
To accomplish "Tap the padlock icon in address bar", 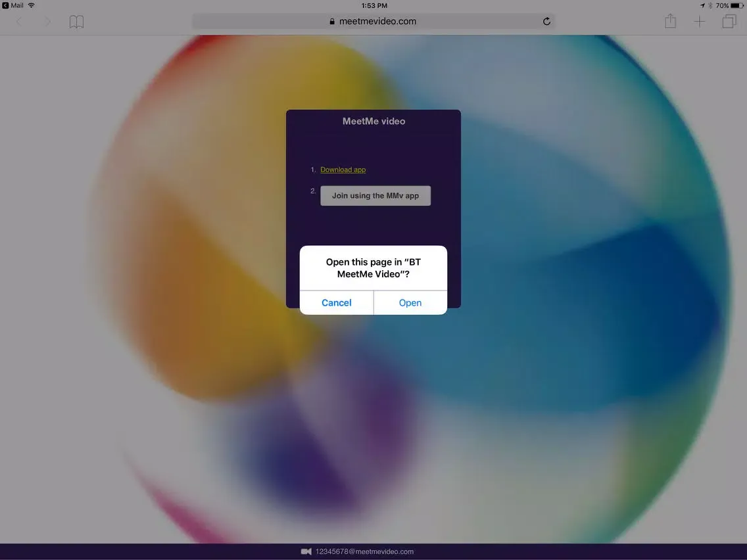I will tap(332, 22).
